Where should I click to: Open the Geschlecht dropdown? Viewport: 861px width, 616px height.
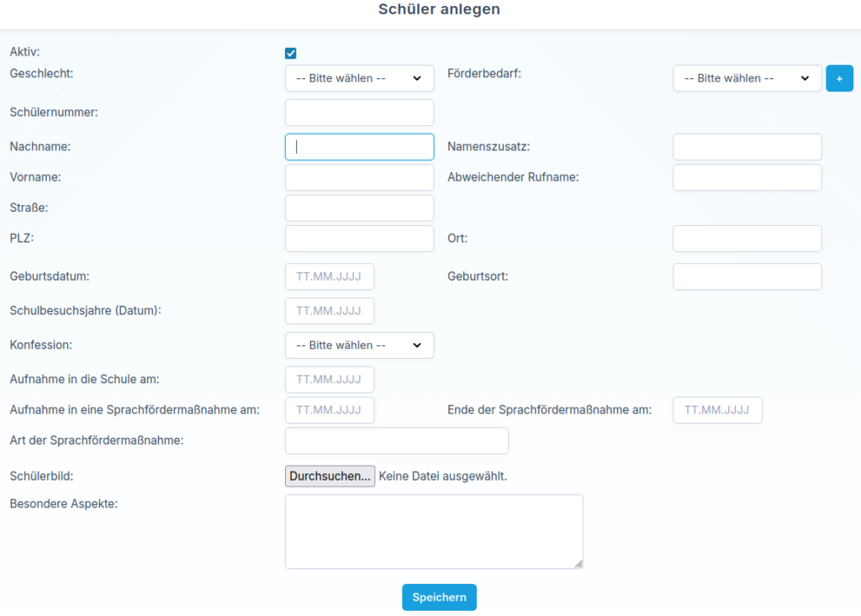pyautogui.click(x=359, y=78)
